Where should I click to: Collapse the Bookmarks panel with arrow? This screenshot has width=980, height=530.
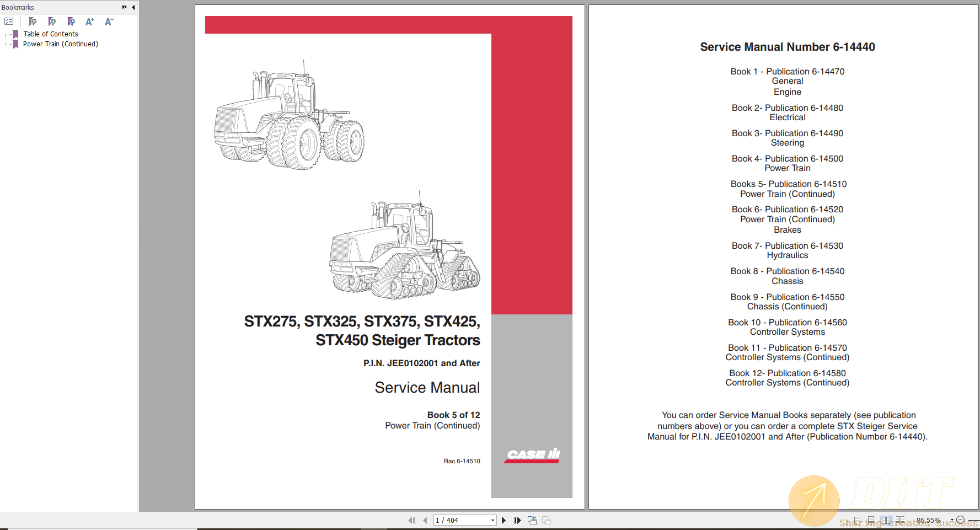click(133, 7)
